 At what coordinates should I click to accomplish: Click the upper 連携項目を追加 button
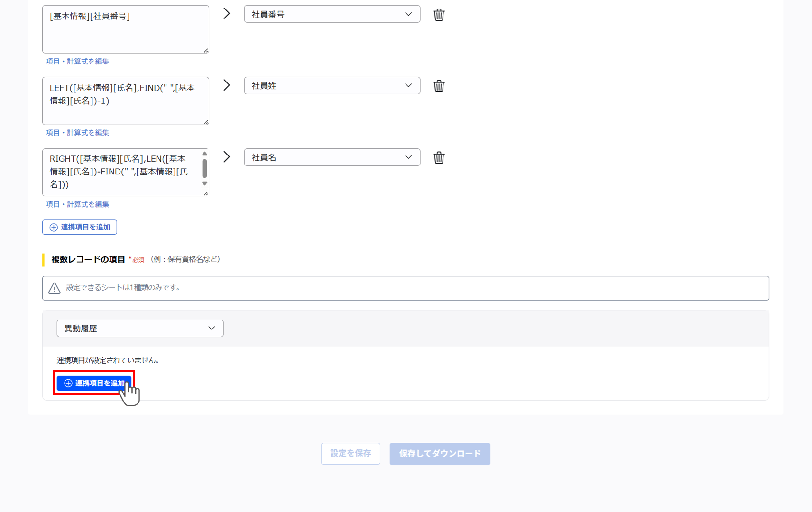click(79, 227)
